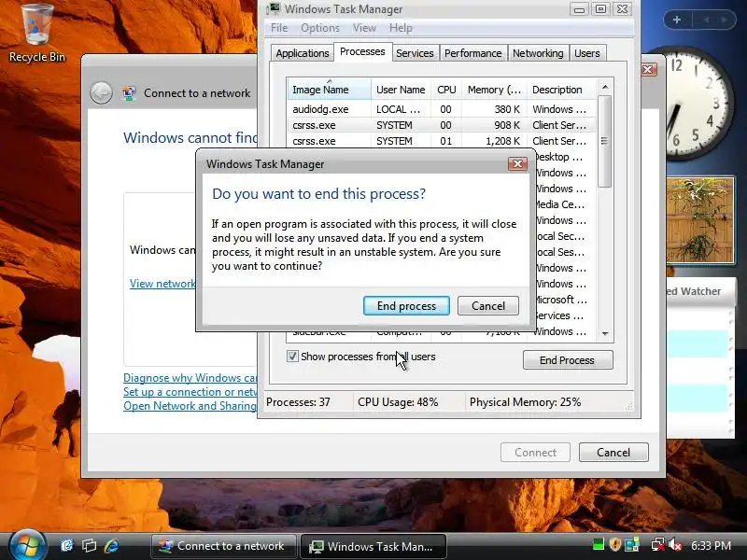Open the View network link
The width and height of the screenshot is (747, 560).
coord(162,284)
